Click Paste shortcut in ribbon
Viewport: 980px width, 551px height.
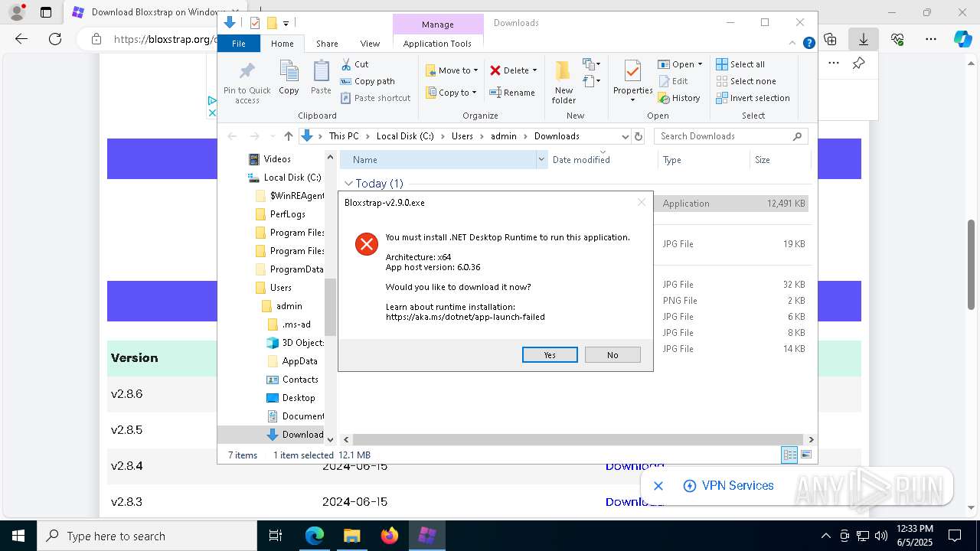coord(376,98)
